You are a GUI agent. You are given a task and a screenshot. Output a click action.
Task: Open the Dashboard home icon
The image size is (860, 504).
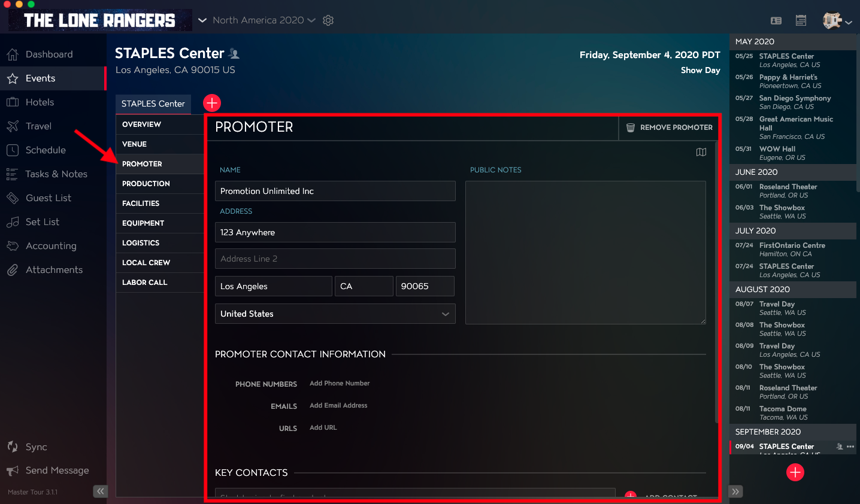pos(13,54)
